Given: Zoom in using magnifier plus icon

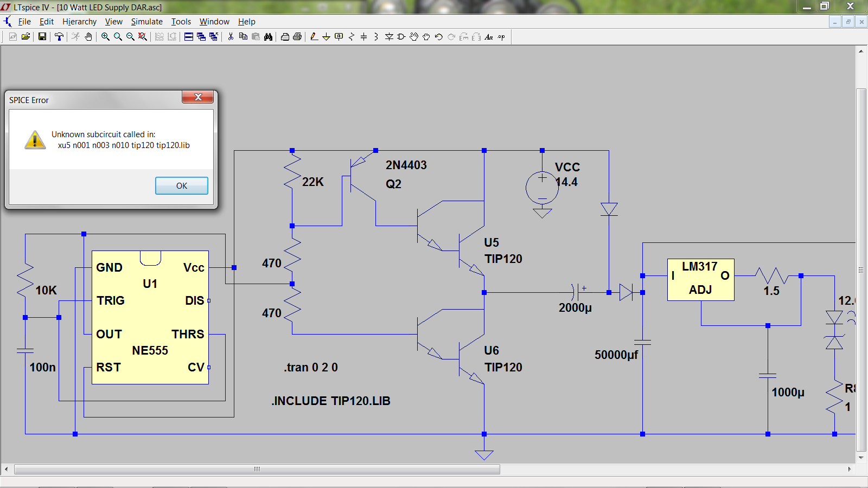Looking at the screenshot, I should [105, 37].
